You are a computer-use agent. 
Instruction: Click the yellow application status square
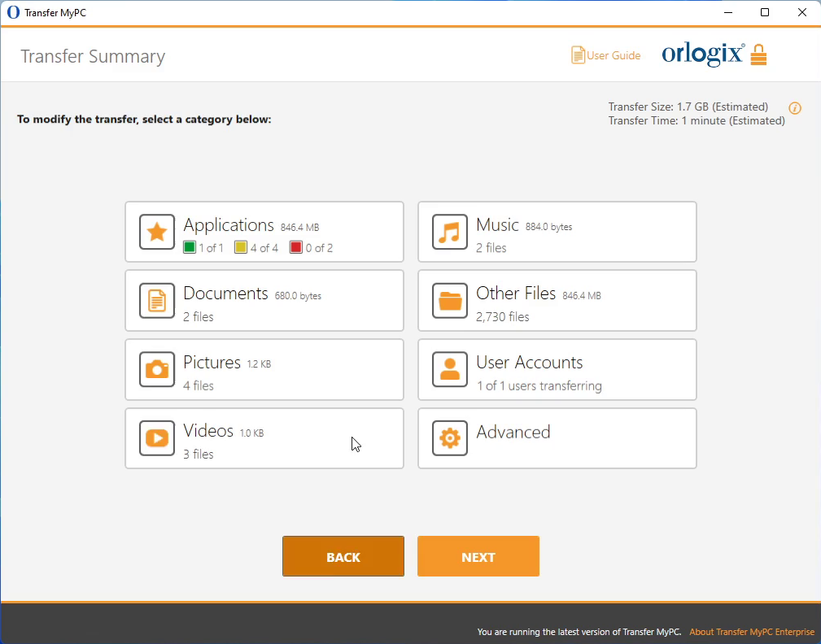241,248
